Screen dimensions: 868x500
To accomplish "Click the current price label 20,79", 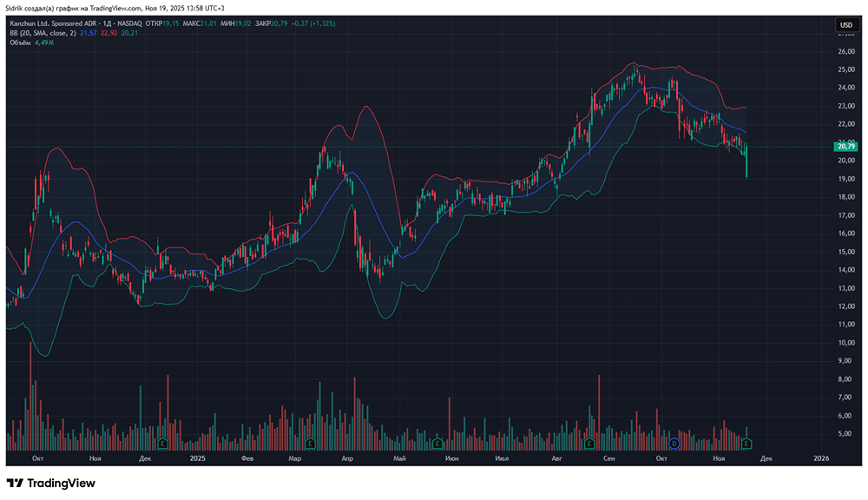I will (x=845, y=147).
